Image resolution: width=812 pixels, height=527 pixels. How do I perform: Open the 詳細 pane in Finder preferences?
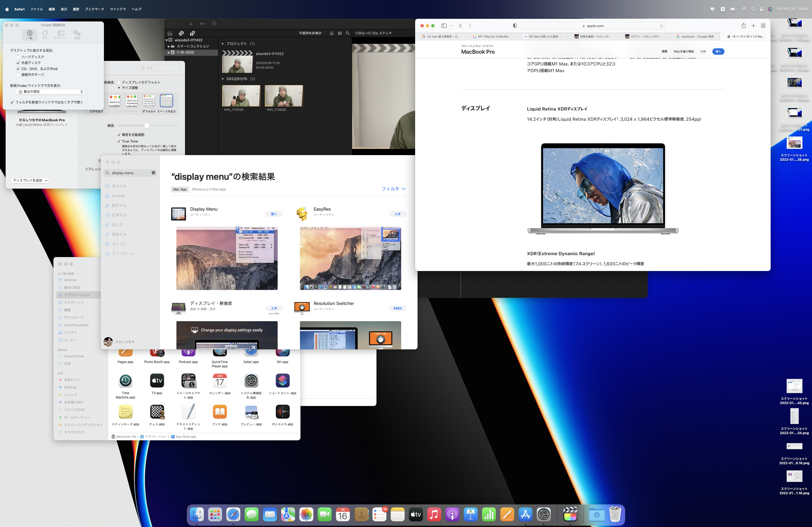[77, 34]
